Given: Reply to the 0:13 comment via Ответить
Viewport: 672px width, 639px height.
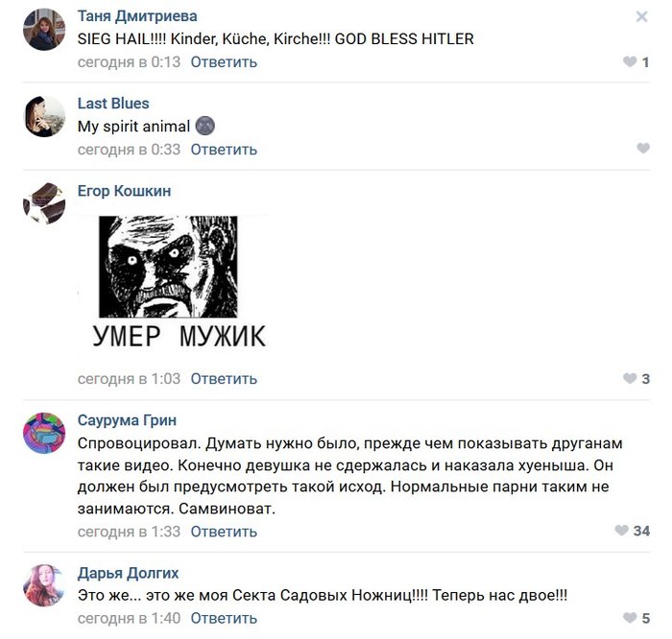Looking at the screenshot, I should (x=224, y=62).
